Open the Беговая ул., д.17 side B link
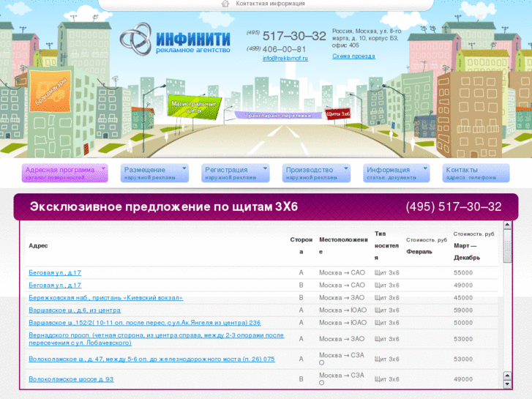532x399 pixels. 55,286
